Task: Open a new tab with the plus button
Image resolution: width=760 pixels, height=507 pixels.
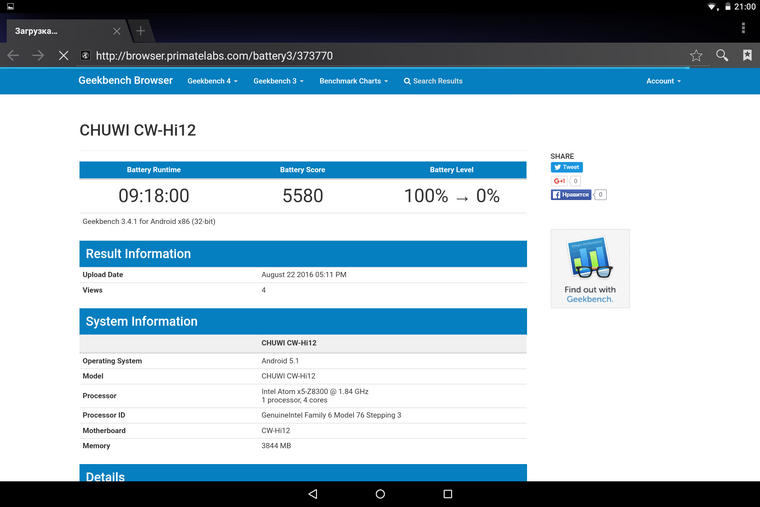Action: click(x=141, y=31)
